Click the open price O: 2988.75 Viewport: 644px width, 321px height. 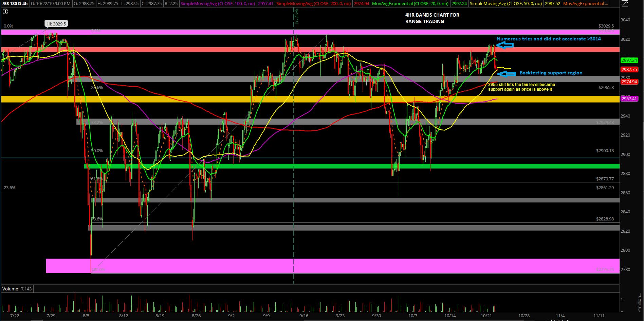tap(84, 4)
